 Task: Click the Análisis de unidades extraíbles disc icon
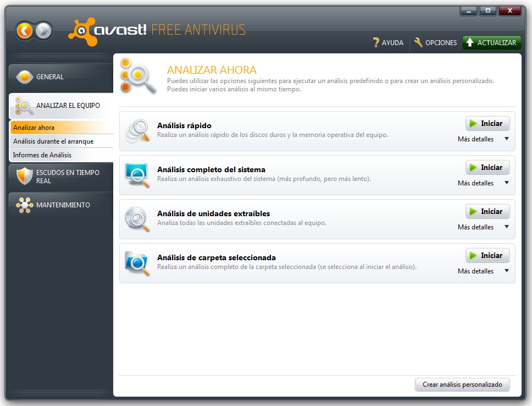coord(137,219)
